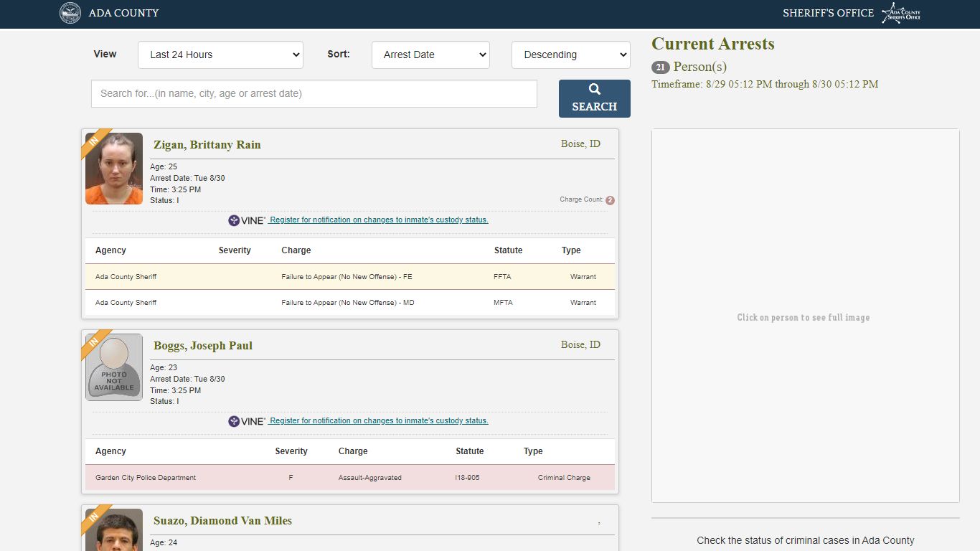Click the Charge header in Boggs's table
980x551 pixels.
(353, 451)
